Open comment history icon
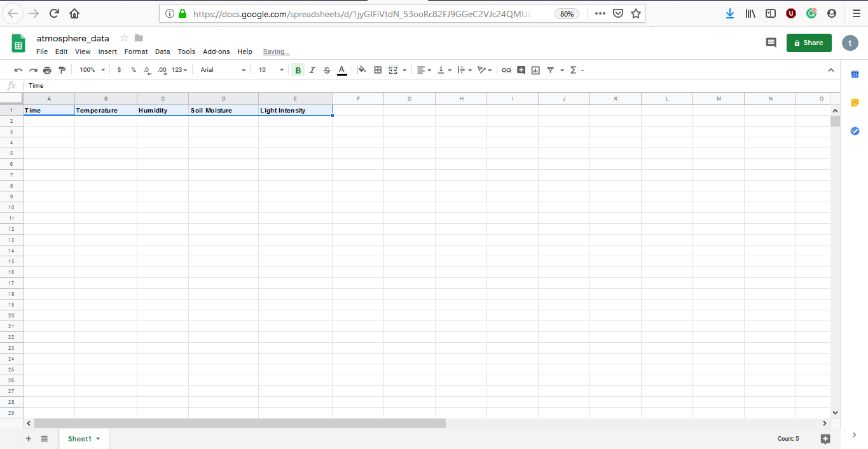 tap(771, 43)
